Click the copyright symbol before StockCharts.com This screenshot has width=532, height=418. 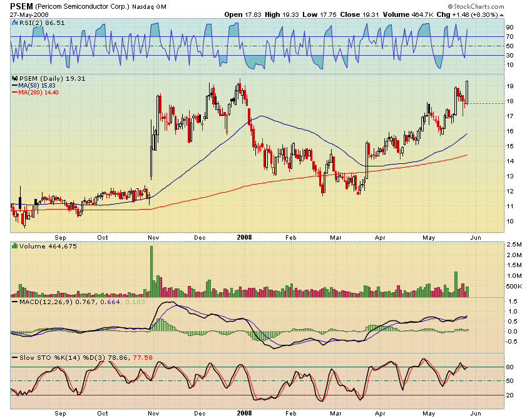click(450, 6)
